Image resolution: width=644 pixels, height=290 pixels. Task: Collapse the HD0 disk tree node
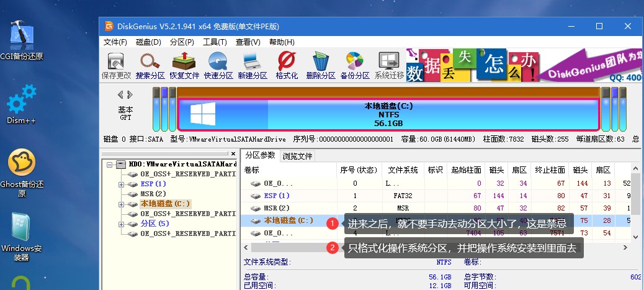[110, 165]
